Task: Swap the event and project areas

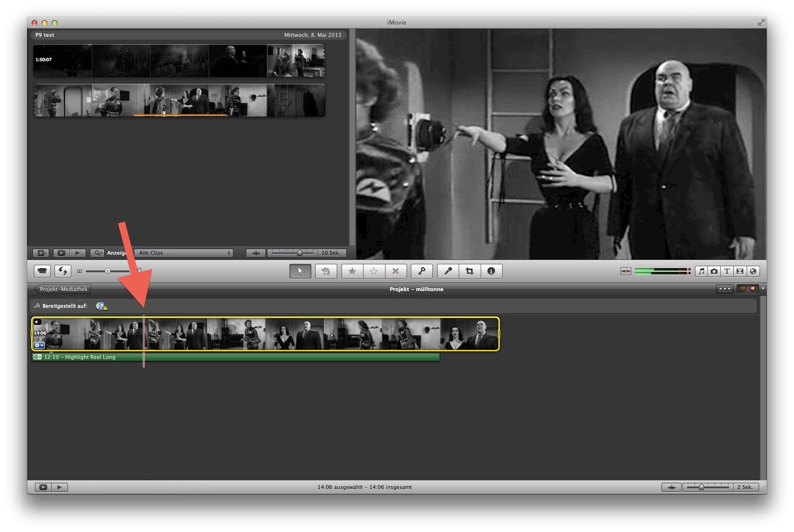Action: pyautogui.click(x=63, y=271)
